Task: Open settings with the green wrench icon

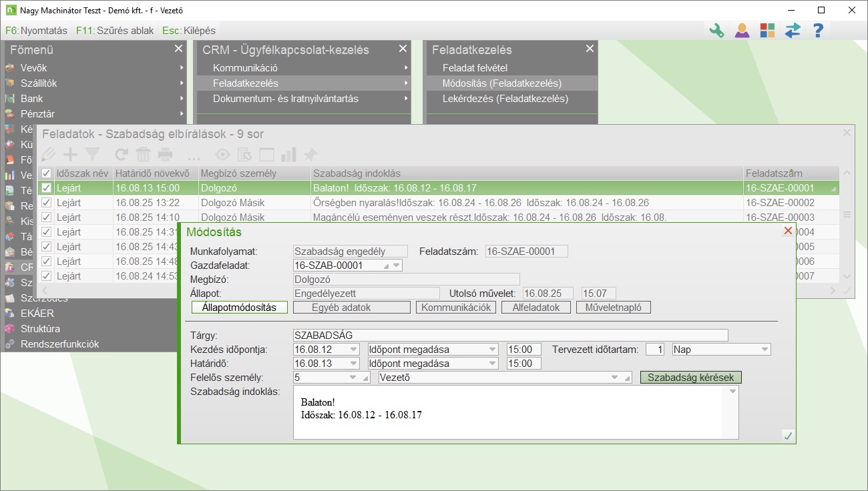Action: pyautogui.click(x=716, y=31)
